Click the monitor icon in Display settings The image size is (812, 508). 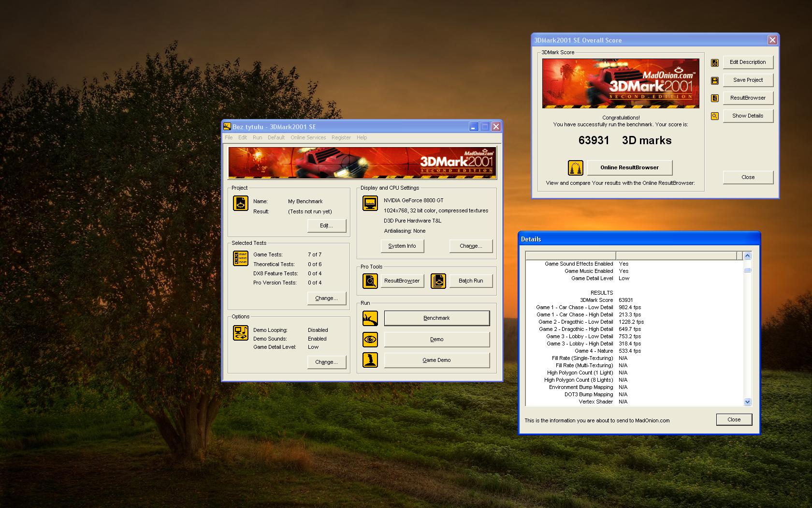[x=370, y=203]
